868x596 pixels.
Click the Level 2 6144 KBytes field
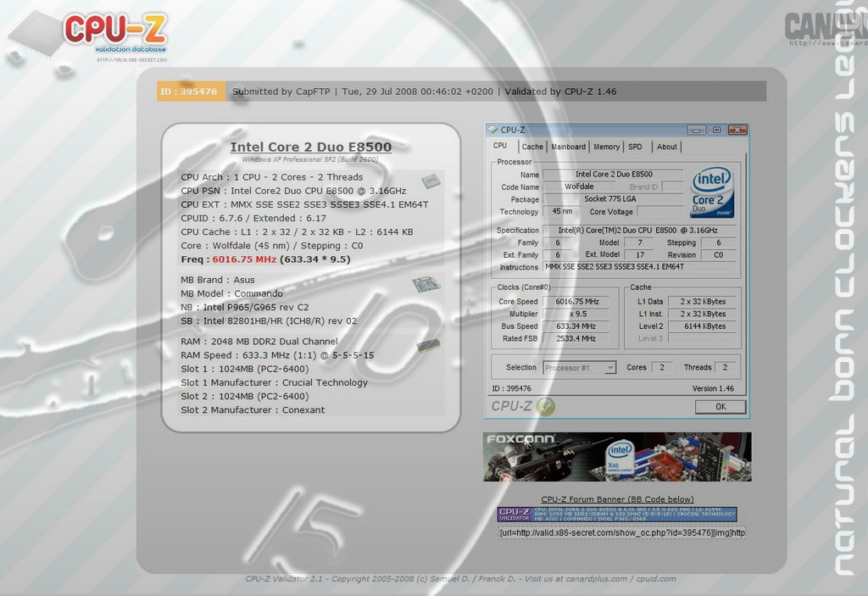[x=703, y=326]
